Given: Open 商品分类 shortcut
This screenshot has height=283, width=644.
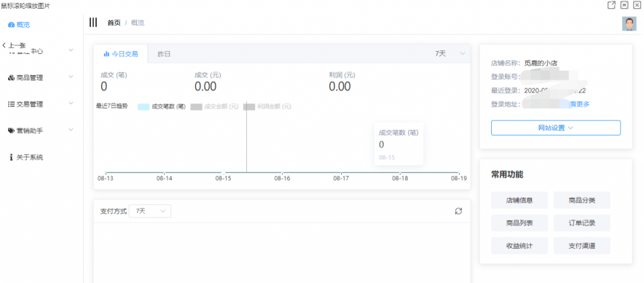Looking at the screenshot, I should [x=582, y=201].
